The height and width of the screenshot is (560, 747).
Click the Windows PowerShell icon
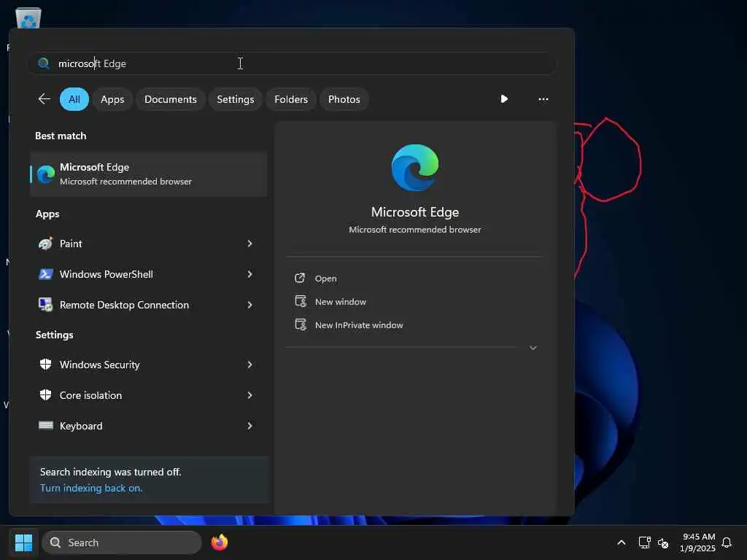46,274
